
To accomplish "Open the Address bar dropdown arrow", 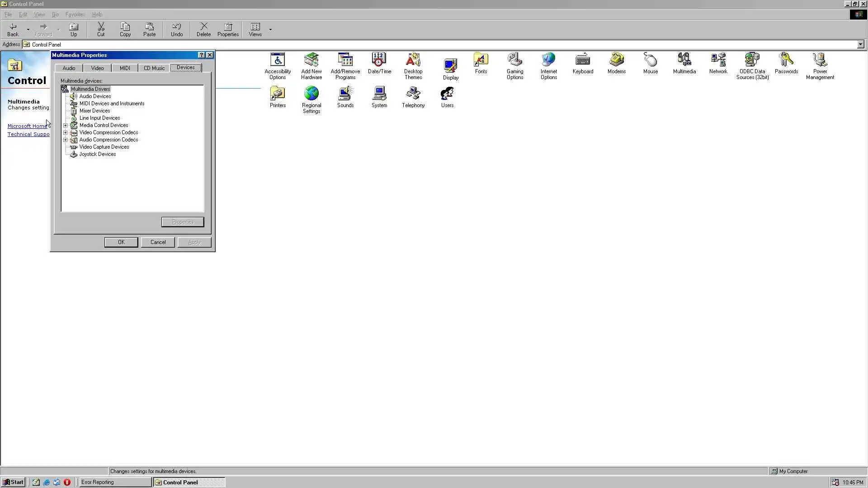I will (860, 44).
